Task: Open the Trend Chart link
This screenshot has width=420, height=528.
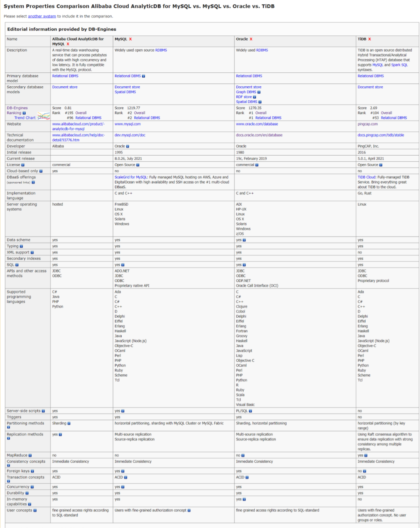Action: click(25, 118)
